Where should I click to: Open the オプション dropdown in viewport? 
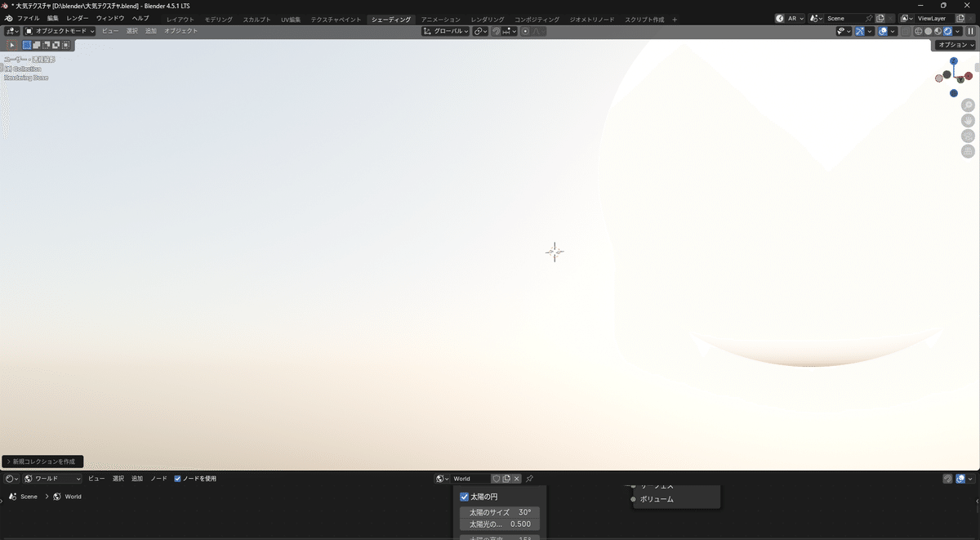point(955,45)
